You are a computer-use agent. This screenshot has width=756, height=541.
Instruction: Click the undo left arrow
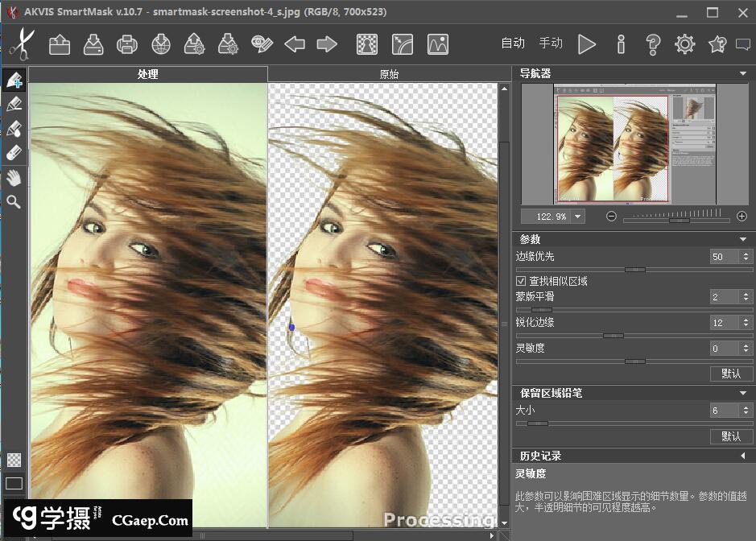click(x=295, y=44)
